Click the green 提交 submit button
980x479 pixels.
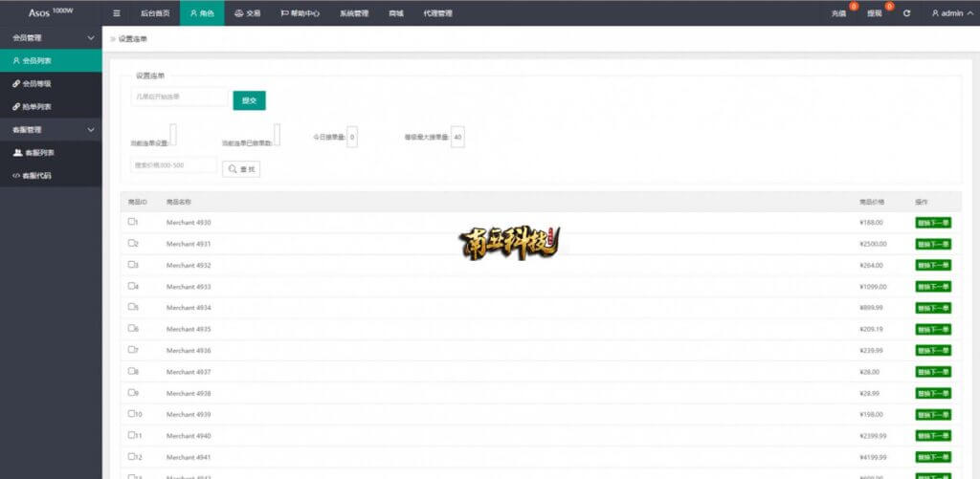click(x=250, y=100)
